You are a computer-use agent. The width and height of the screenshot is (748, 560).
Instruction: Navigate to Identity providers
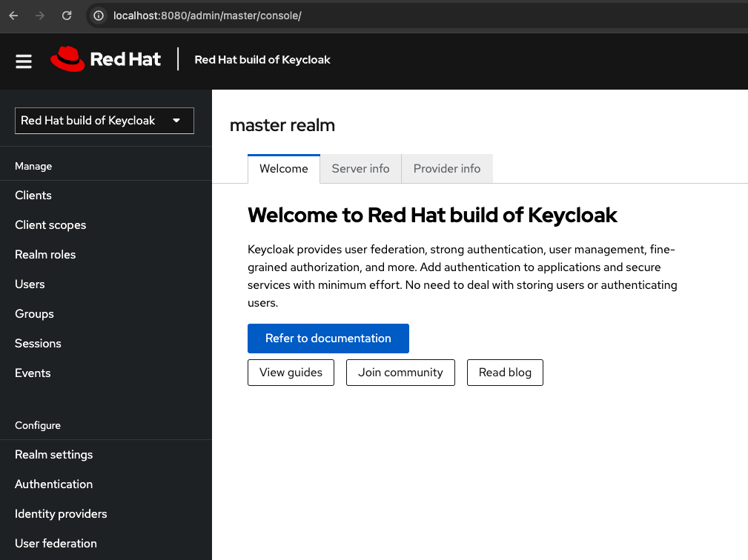pyautogui.click(x=61, y=513)
